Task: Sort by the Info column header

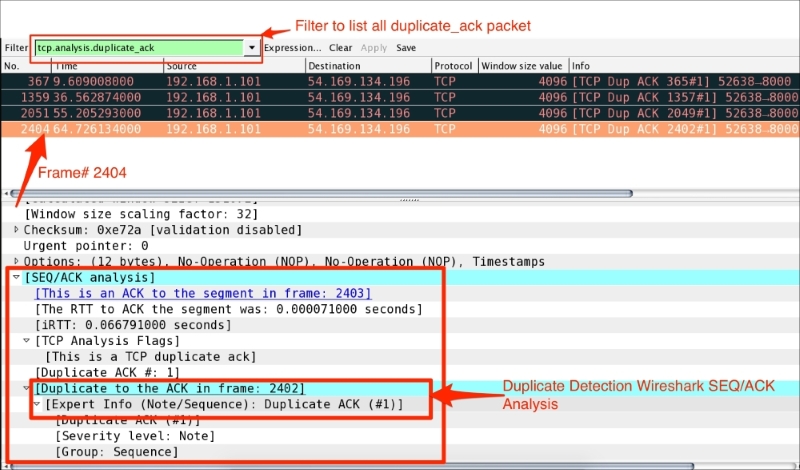Action: coord(684,66)
